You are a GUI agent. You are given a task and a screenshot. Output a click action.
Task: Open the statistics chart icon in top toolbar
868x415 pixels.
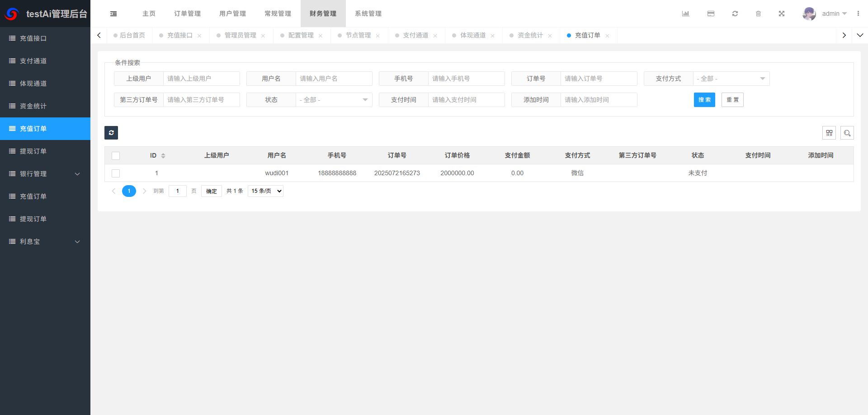pyautogui.click(x=685, y=14)
